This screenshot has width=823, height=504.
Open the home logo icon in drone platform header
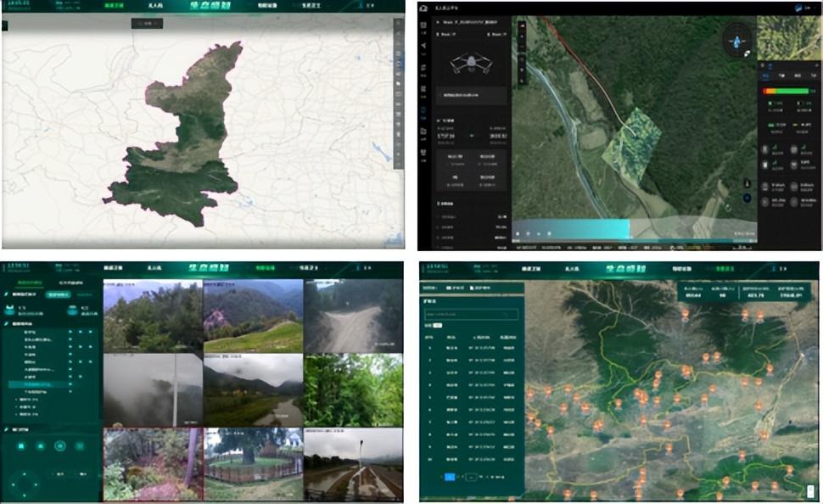click(x=424, y=8)
